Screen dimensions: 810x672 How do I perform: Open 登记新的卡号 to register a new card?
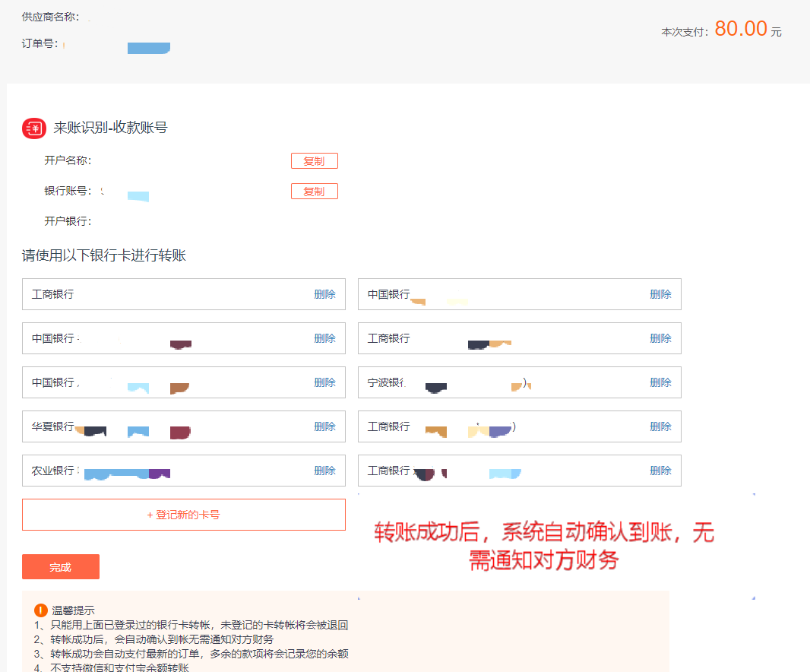pos(183,515)
